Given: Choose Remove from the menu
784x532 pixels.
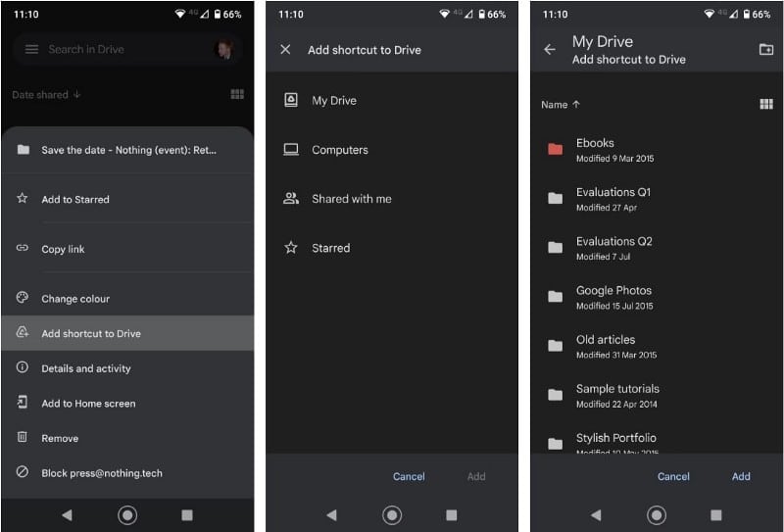Looking at the screenshot, I should (x=127, y=438).
